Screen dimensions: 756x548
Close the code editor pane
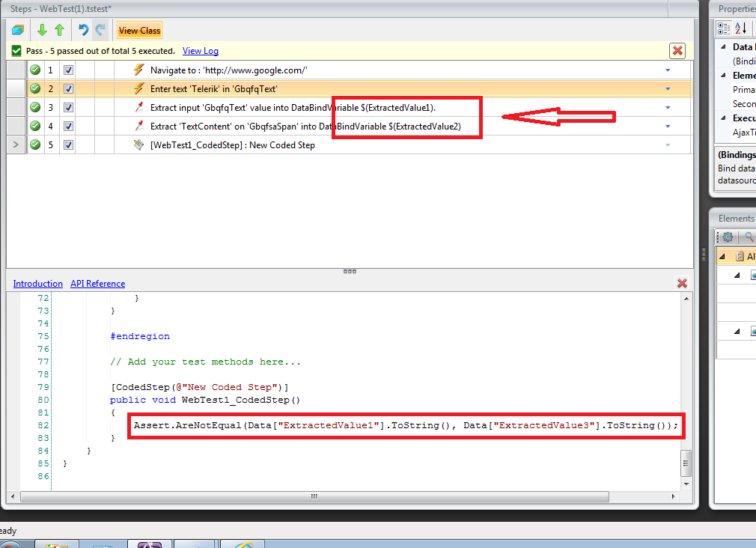coord(682,283)
